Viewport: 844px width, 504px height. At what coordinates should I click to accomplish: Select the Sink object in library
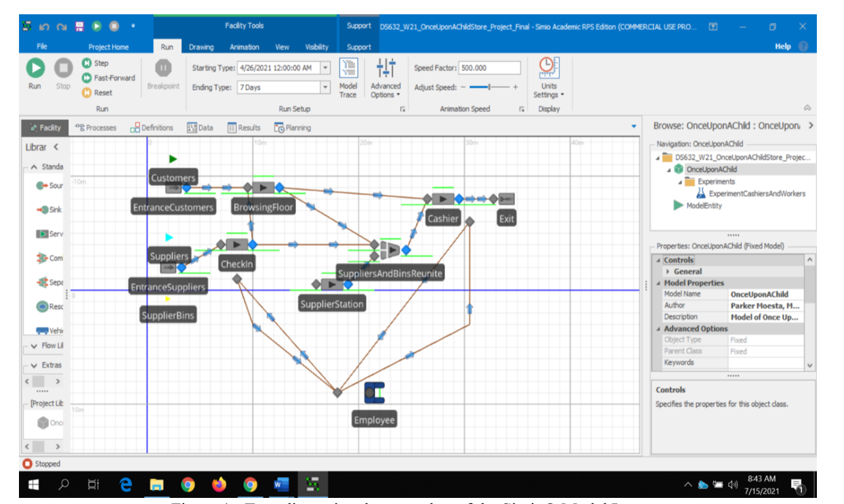click(x=49, y=210)
